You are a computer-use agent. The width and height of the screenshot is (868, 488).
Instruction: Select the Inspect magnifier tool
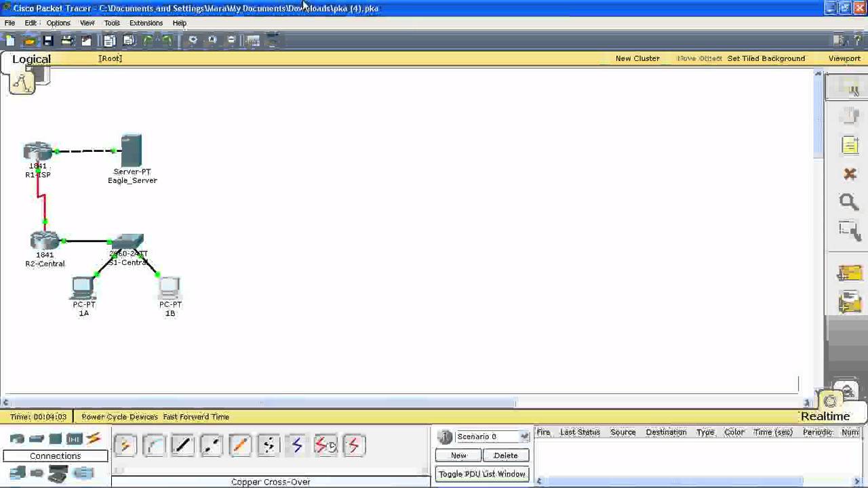click(849, 201)
